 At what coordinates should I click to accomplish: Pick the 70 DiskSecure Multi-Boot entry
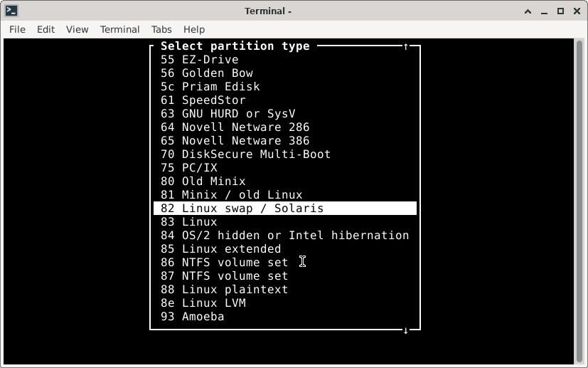[x=245, y=154]
